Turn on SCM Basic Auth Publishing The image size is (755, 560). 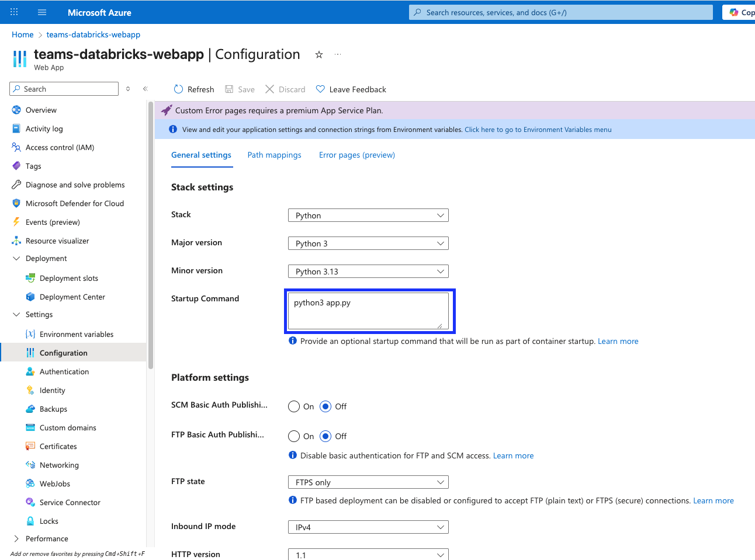tap(294, 406)
